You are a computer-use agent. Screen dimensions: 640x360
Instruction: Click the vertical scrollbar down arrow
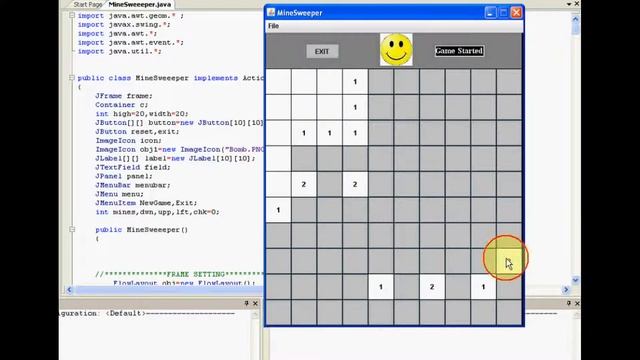(x=576, y=280)
